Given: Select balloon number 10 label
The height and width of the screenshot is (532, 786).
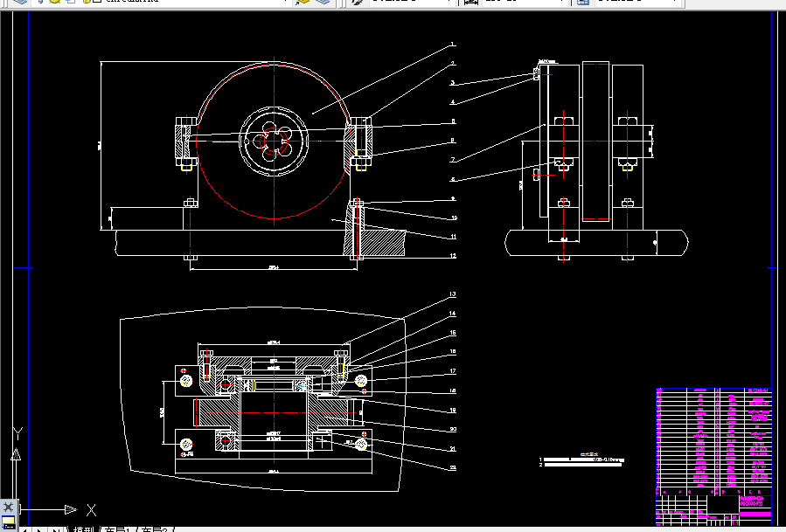Looking at the screenshot, I should click(454, 218).
